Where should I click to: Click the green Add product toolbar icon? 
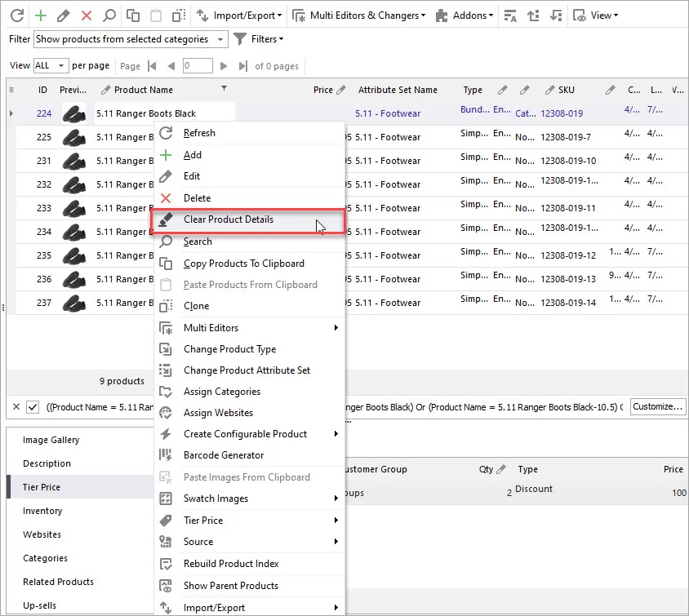point(41,16)
